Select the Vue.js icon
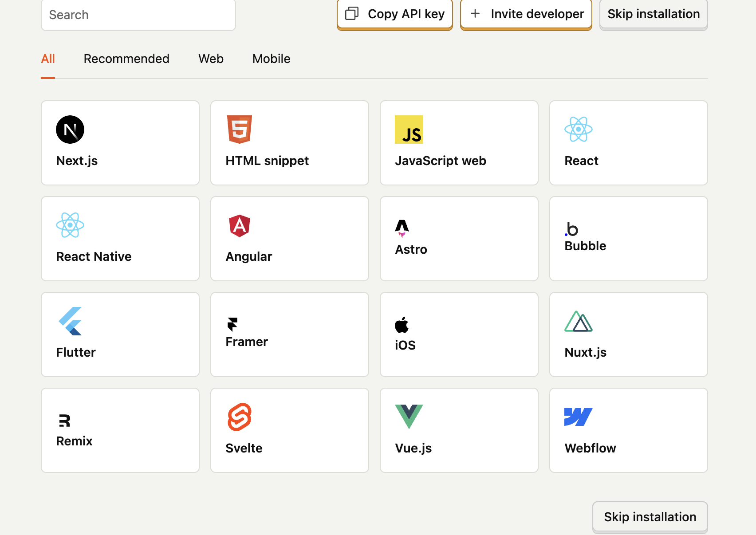Image resolution: width=756 pixels, height=535 pixels. tap(409, 417)
